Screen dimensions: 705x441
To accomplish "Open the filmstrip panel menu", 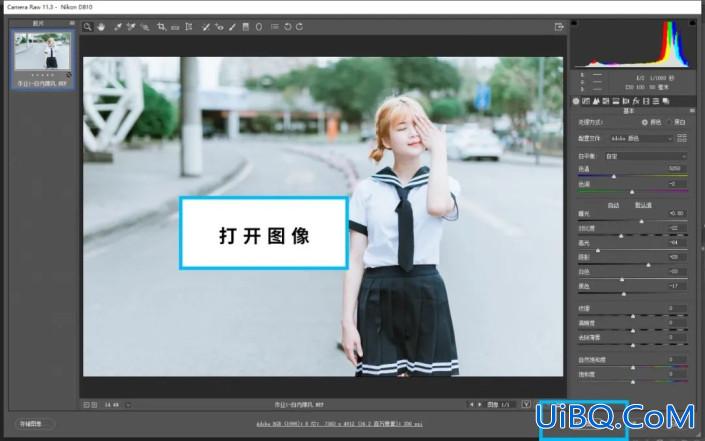I will pyautogui.click(x=72, y=23).
